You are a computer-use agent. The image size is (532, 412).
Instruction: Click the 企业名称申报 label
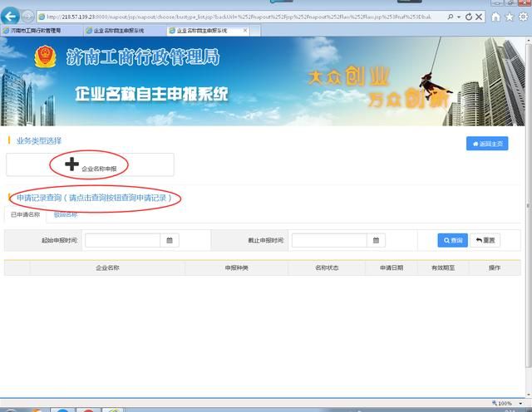coord(99,169)
